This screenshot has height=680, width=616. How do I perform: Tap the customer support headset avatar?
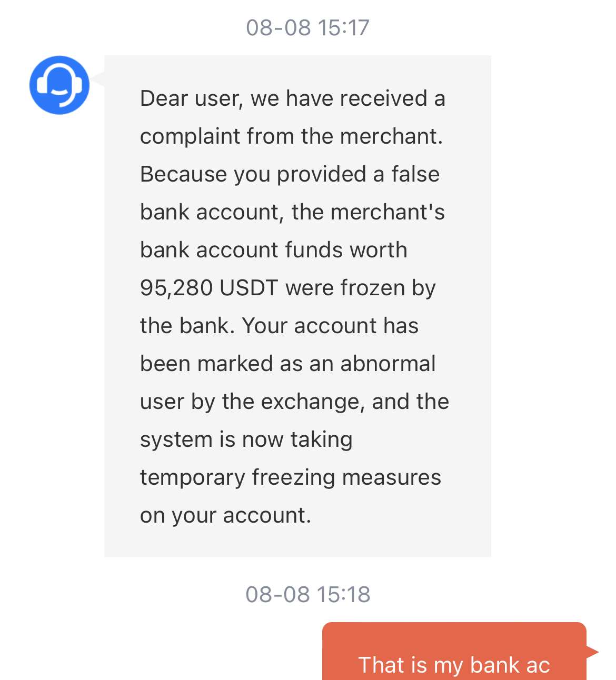59,85
